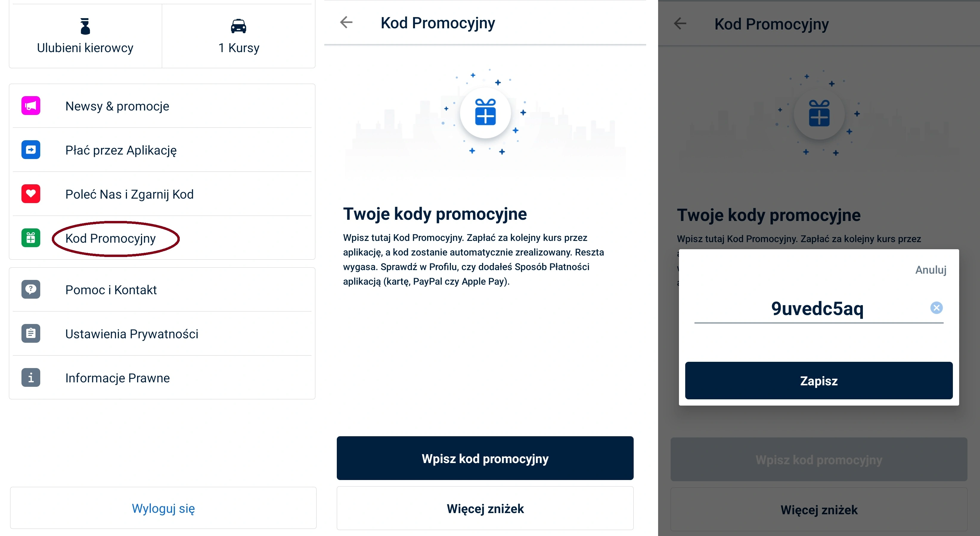This screenshot has width=980, height=536.
Task: Click the Wyloguj się link
Action: click(163, 508)
